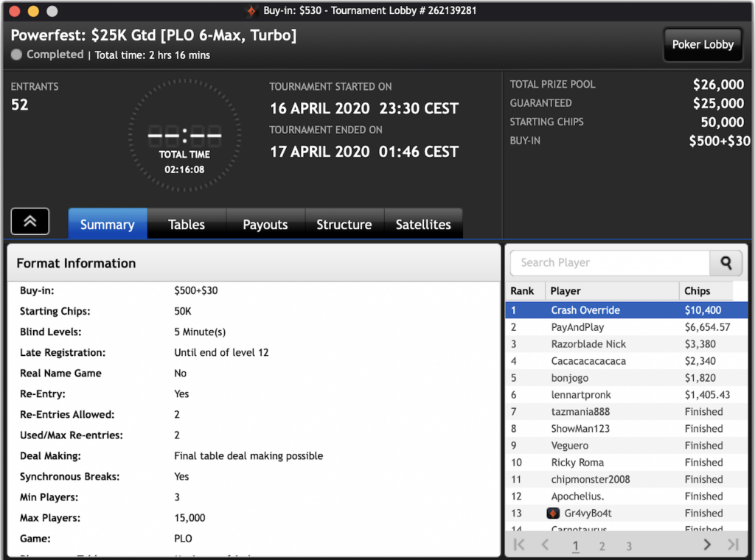Open the Satellites tab
The image size is (755, 560).
coord(423,225)
